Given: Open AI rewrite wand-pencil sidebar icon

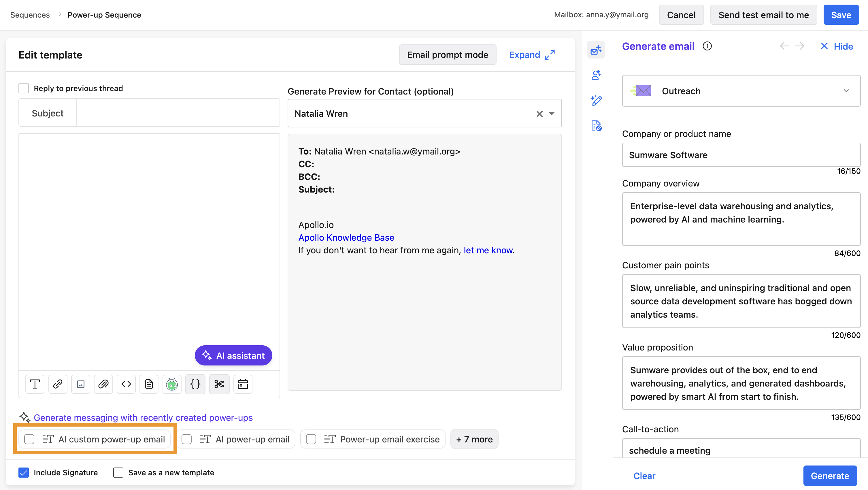Looking at the screenshot, I should click(x=596, y=100).
